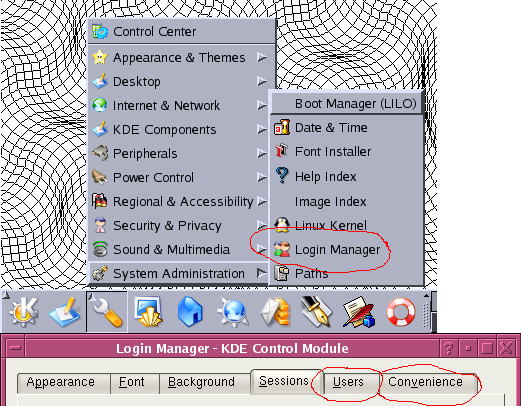Click the panel scroll-up arrow

[x=426, y=296]
